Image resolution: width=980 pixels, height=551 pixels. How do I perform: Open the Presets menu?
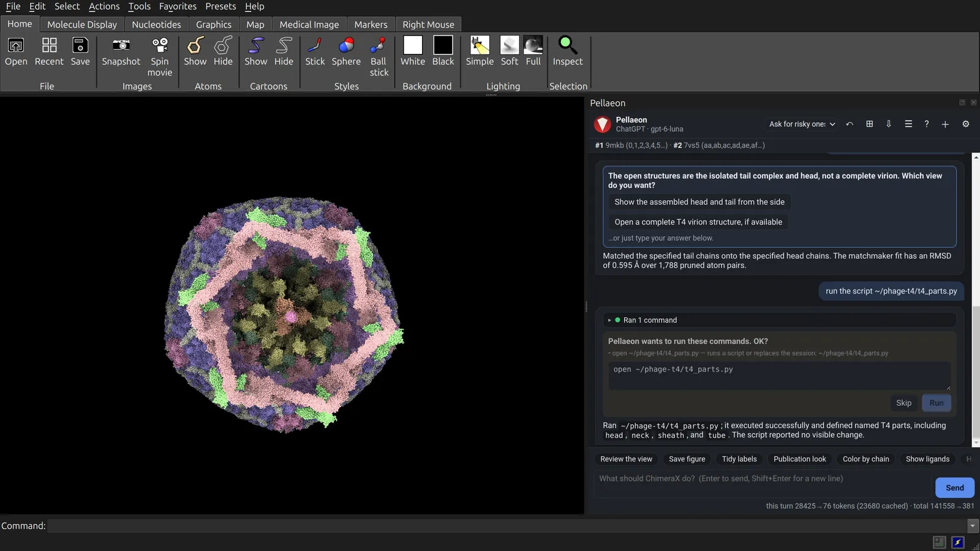click(221, 6)
